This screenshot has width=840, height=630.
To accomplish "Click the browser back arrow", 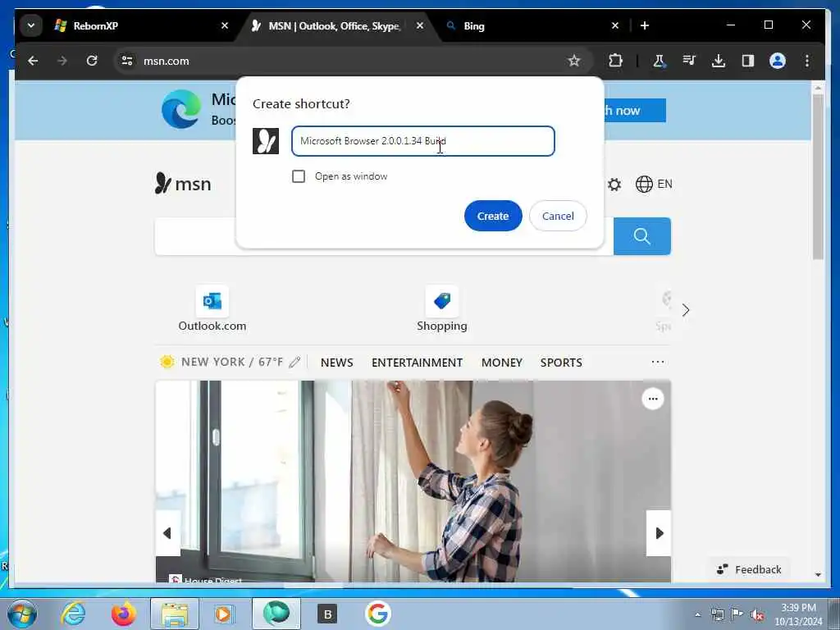I will (33, 61).
